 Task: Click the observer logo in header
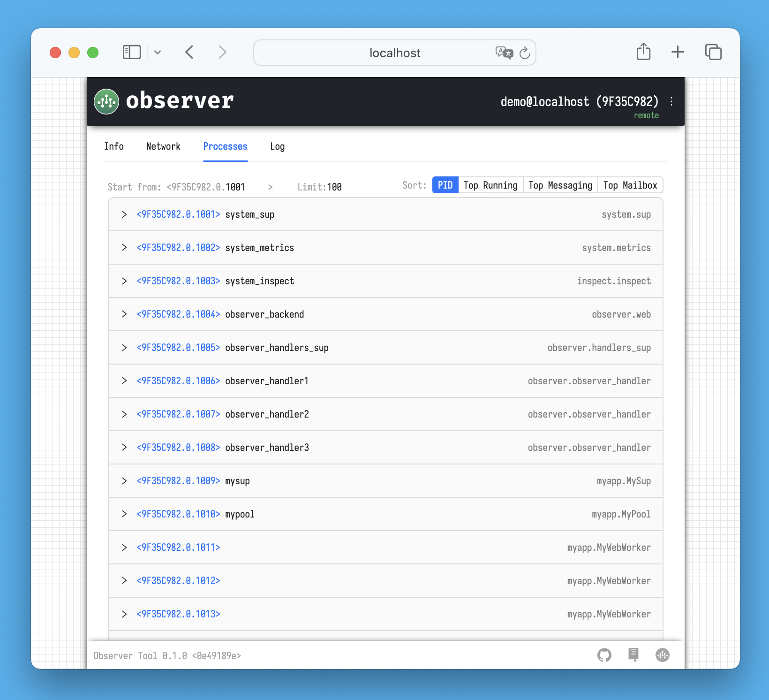106,101
